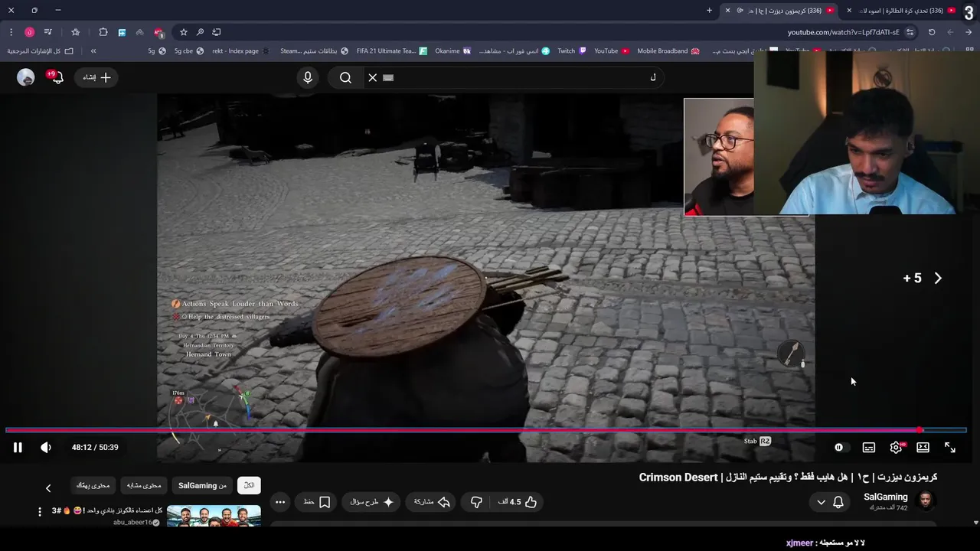Click the مشاركة share button
980x551 pixels.
[432, 502]
